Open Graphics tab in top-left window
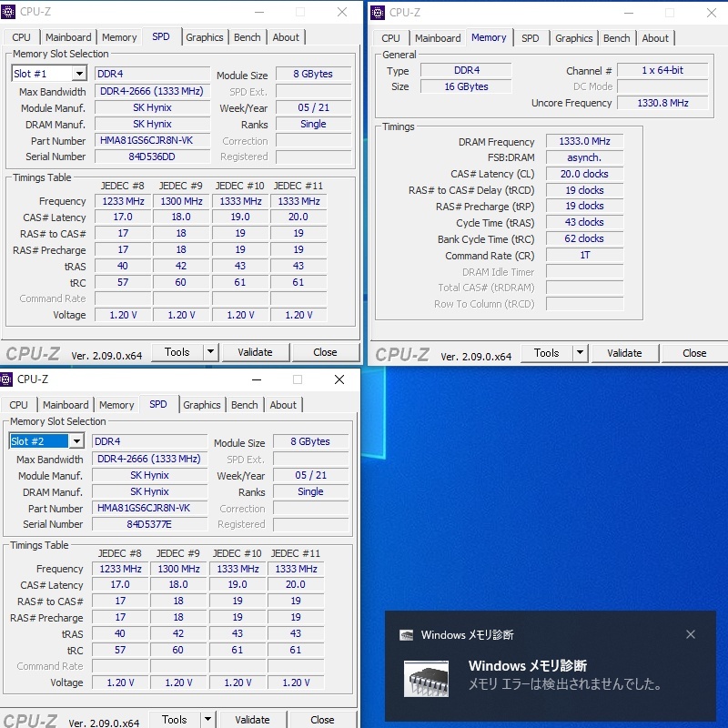The image size is (728, 728). coord(204,37)
